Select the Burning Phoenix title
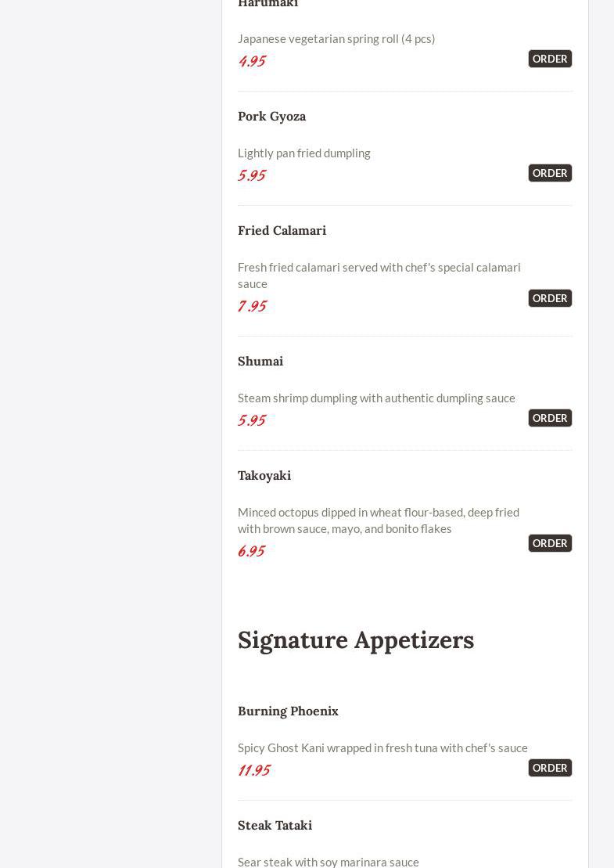This screenshot has height=868, width=614. click(x=288, y=711)
